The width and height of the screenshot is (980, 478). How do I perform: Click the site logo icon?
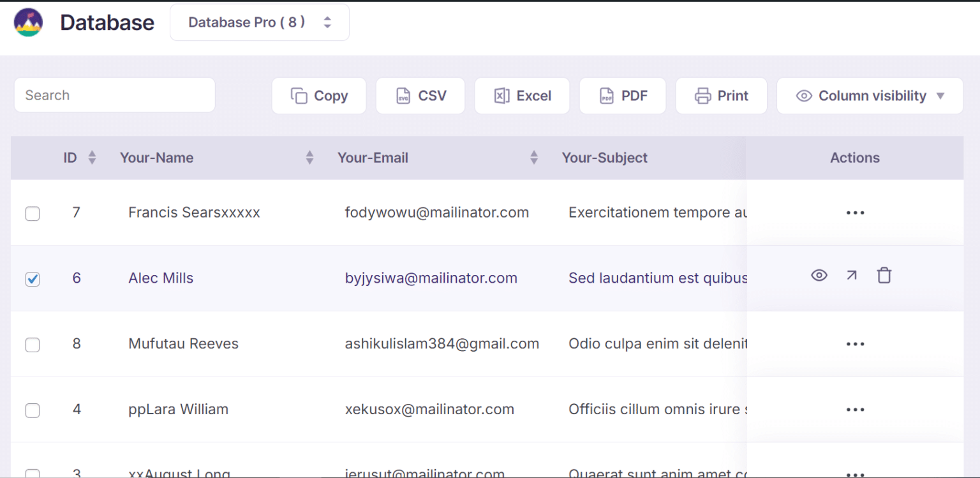(x=27, y=22)
